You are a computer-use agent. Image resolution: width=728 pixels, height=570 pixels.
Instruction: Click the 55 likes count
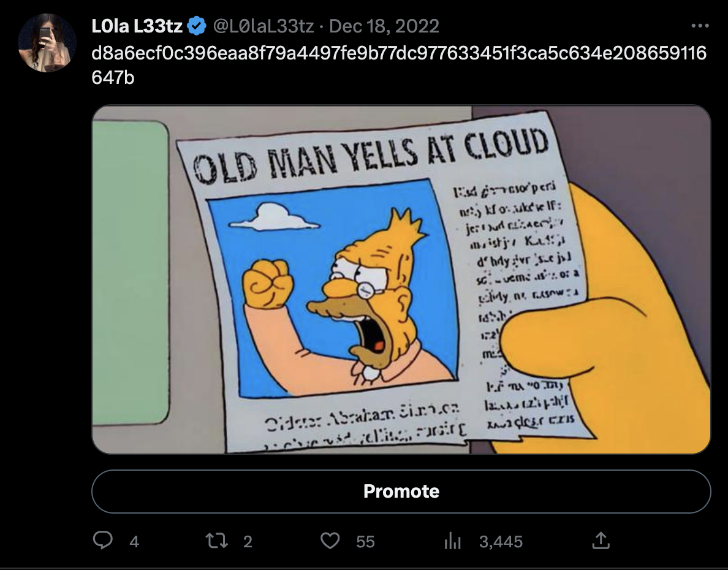coord(365,541)
